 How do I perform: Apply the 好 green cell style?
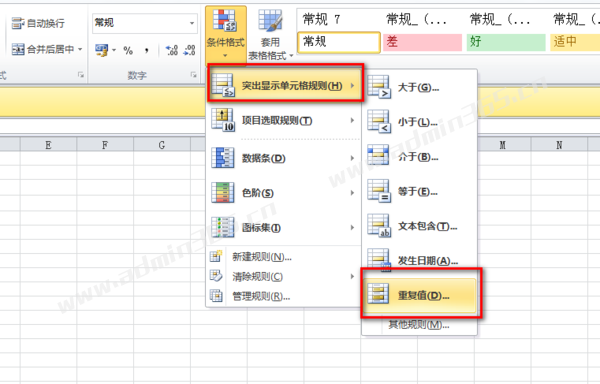(506, 42)
